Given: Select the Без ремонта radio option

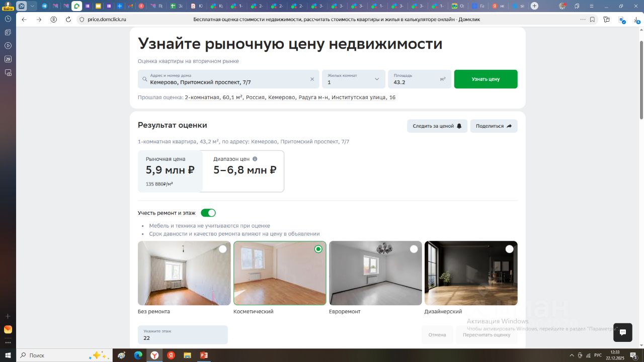Looking at the screenshot, I should [x=222, y=249].
